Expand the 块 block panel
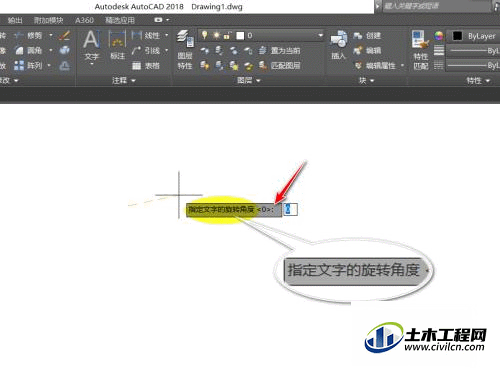Viewport: 500px width, 375px height. (366, 80)
